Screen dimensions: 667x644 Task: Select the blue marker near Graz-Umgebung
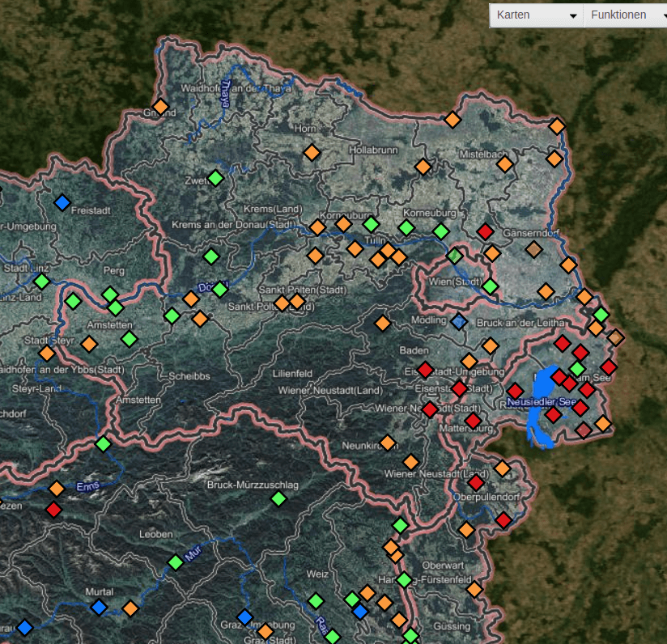tap(244, 617)
